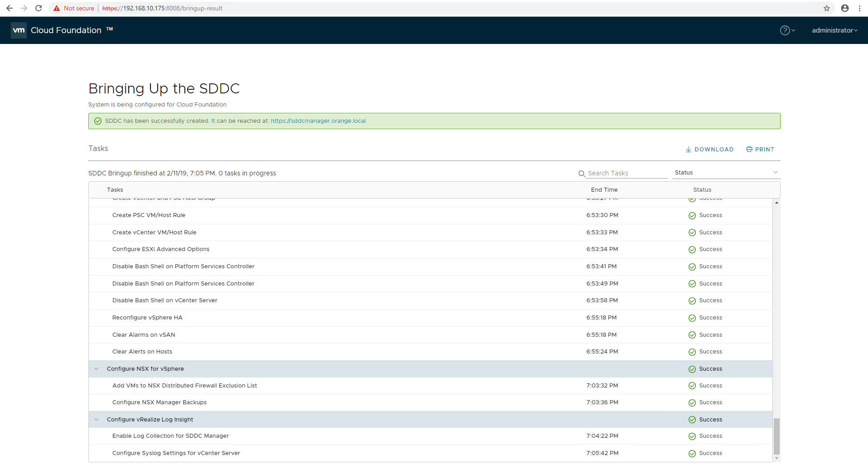The image size is (868, 465).
Task: Open the Status filter dropdown
Action: click(726, 173)
